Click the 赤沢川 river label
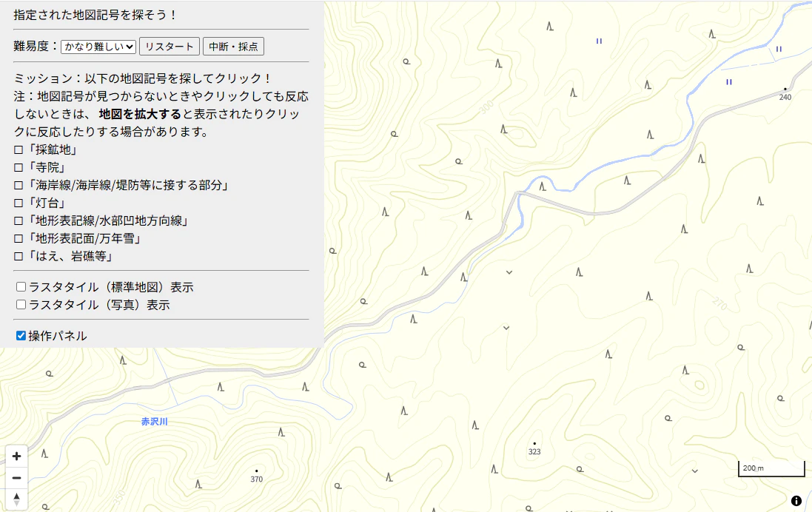 pyautogui.click(x=154, y=422)
